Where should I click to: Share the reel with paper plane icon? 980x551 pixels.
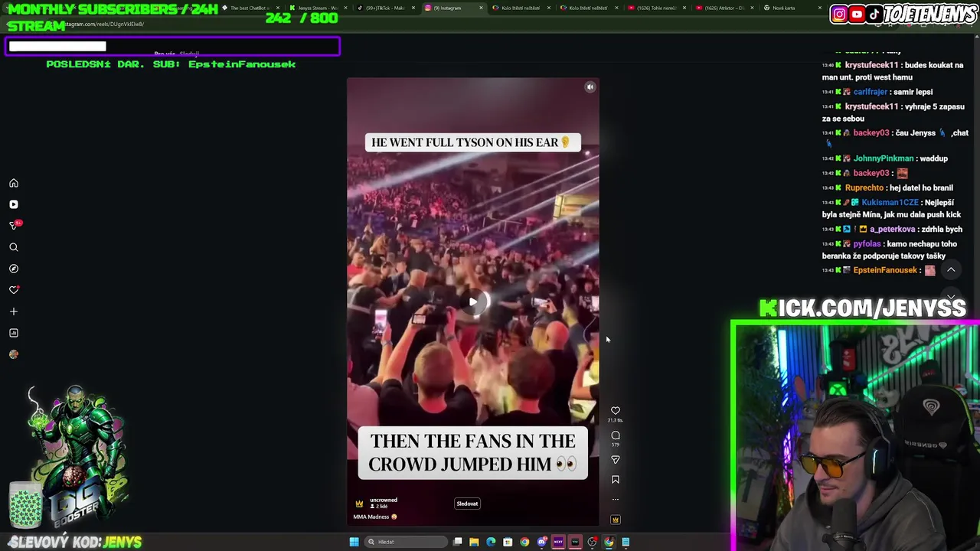tap(616, 459)
